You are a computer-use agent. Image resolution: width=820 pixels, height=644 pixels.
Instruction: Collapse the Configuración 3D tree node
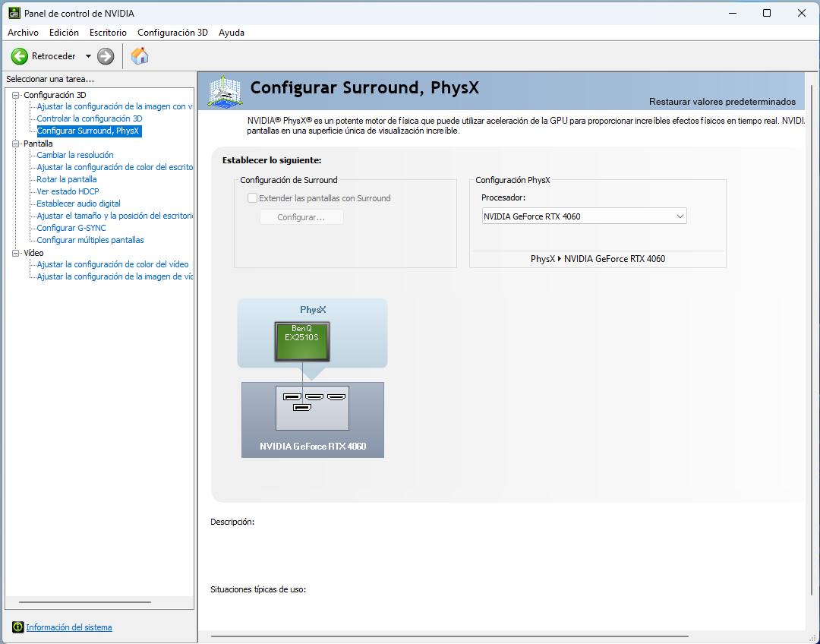click(16, 95)
